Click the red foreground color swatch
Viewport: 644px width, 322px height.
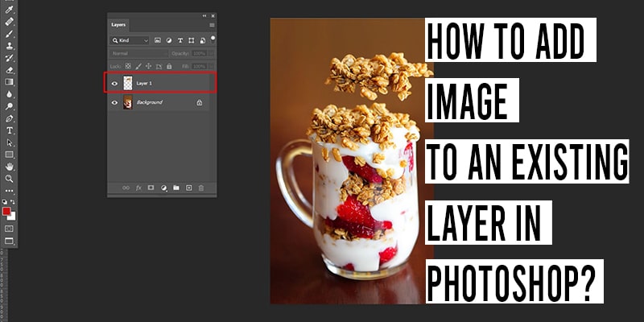pos(6,211)
